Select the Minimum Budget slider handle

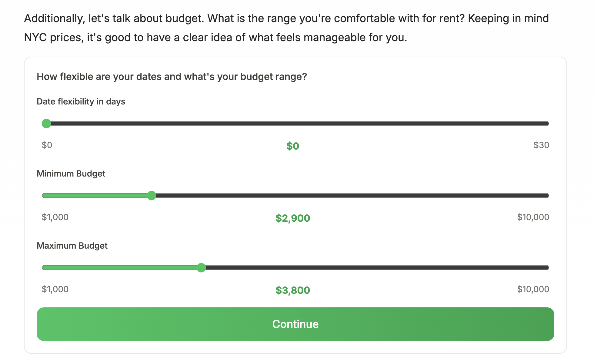click(152, 196)
